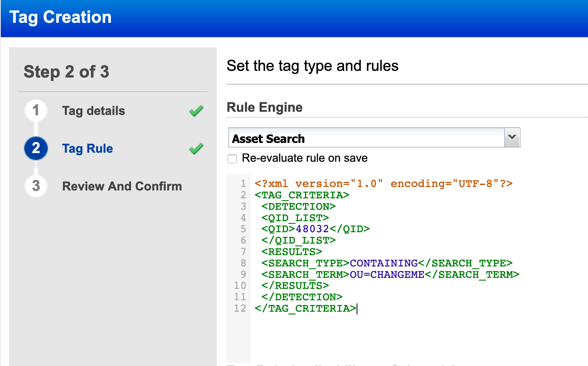The width and height of the screenshot is (588, 366).
Task: Switch to the Review And Confirm step
Action: coord(122,186)
